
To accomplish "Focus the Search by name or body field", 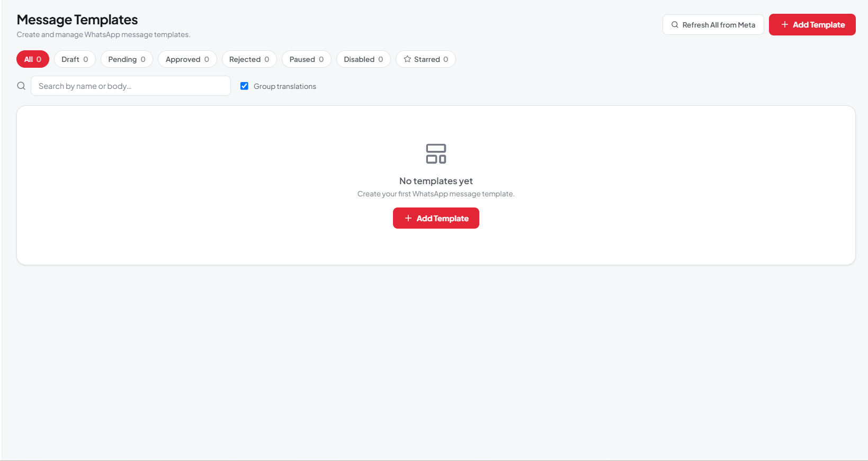I will coord(131,86).
